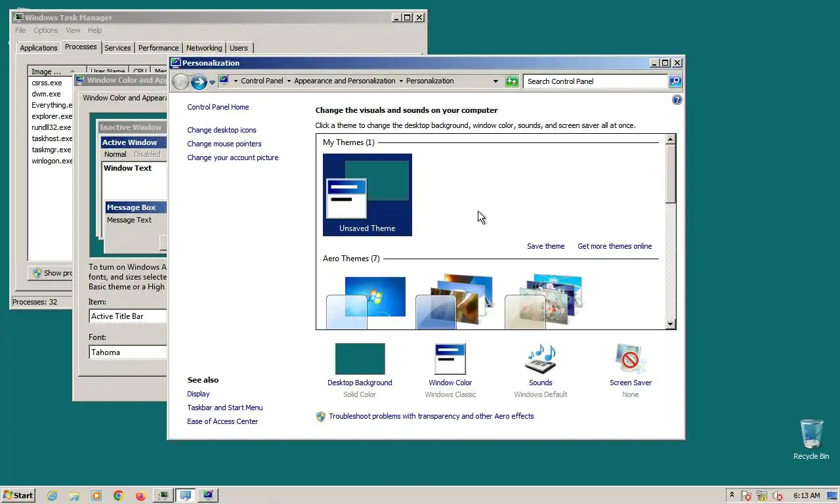840x504 pixels.
Task: Click the Personalization taskbar button
Action: (x=186, y=495)
